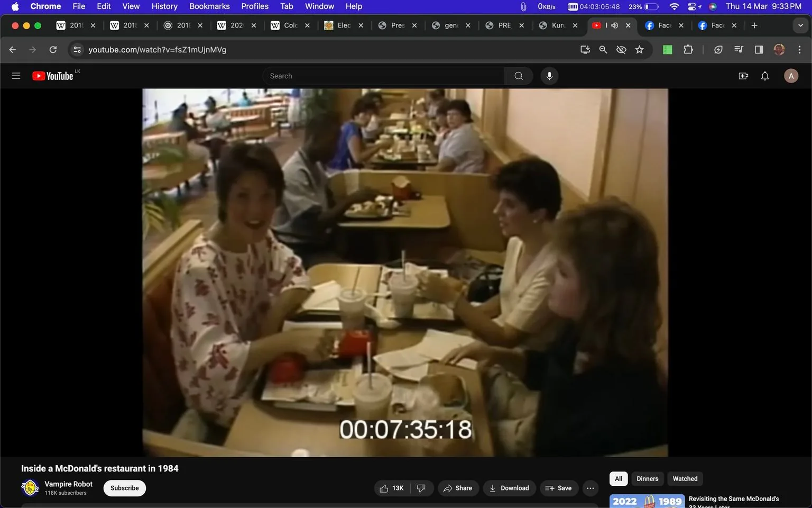The height and width of the screenshot is (508, 812).
Task: Click the YouTube logo to go home
Action: point(53,76)
